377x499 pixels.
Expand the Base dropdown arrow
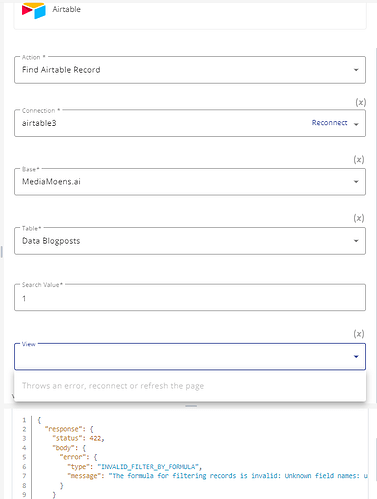pyautogui.click(x=356, y=182)
